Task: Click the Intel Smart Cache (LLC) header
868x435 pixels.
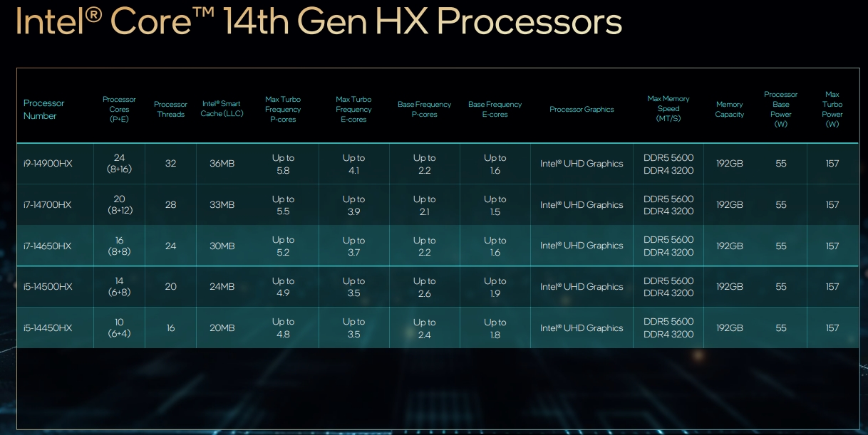Action: click(x=222, y=109)
